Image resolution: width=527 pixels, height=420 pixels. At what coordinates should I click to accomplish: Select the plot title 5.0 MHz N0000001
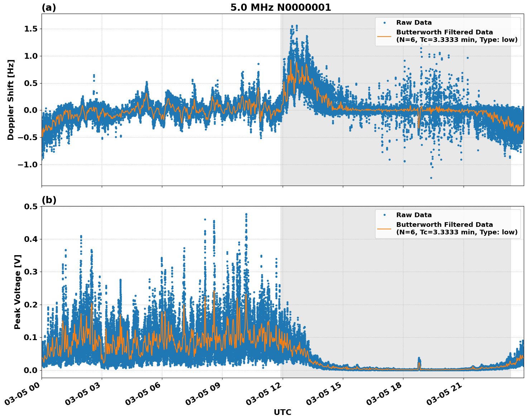282,8
